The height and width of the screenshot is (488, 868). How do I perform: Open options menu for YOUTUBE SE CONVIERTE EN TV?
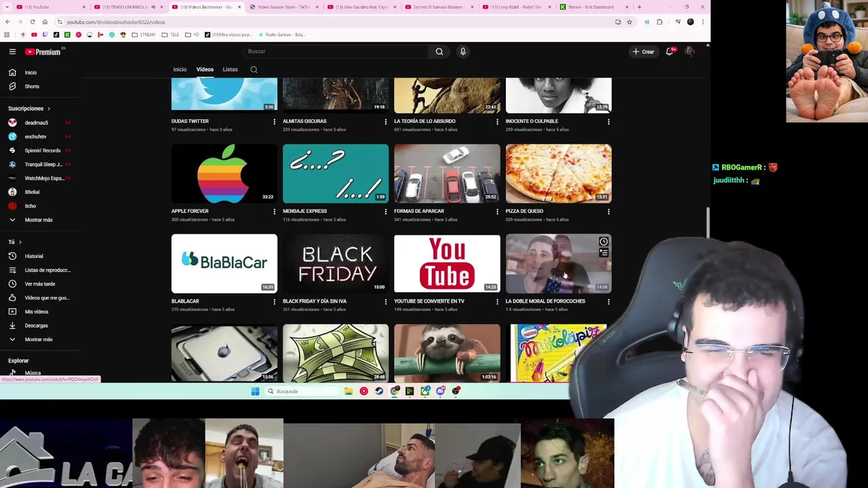coord(497,302)
